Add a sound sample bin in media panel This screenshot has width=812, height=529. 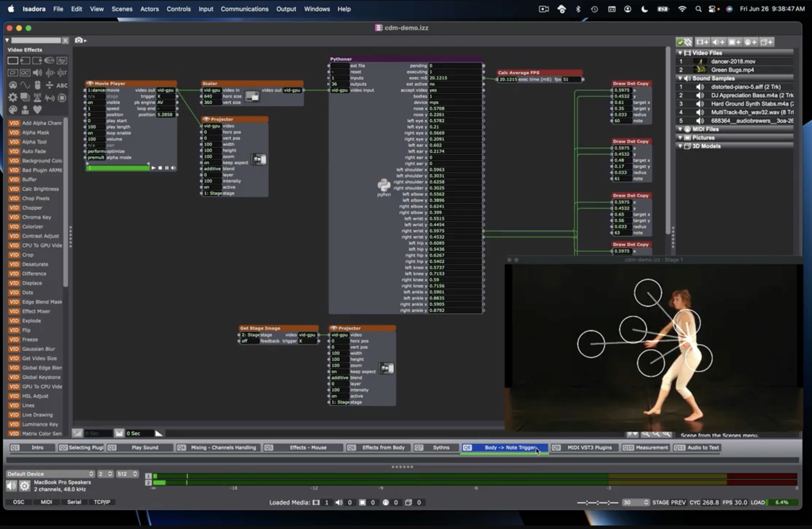718,42
